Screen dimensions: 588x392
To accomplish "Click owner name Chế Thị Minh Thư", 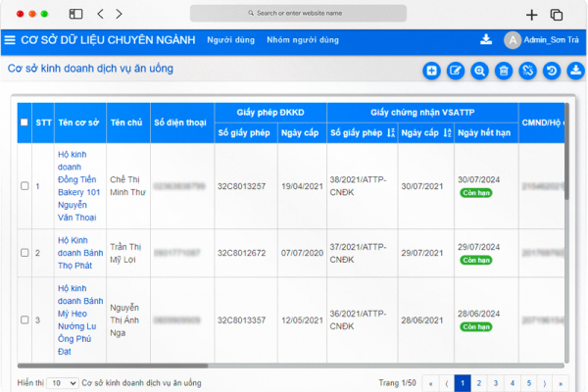I will tap(127, 185).
